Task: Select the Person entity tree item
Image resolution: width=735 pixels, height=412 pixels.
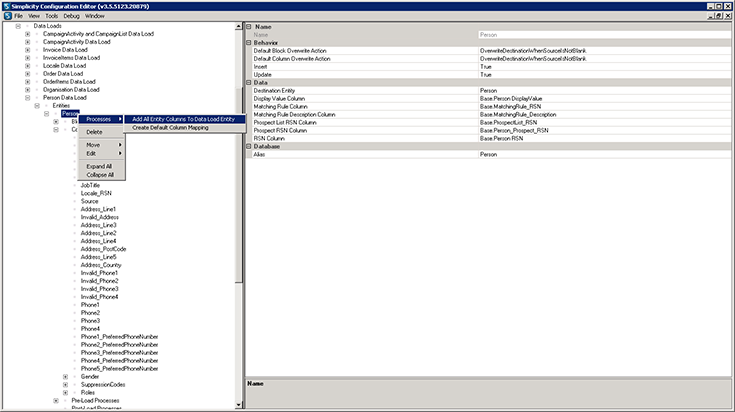Action: click(70, 114)
